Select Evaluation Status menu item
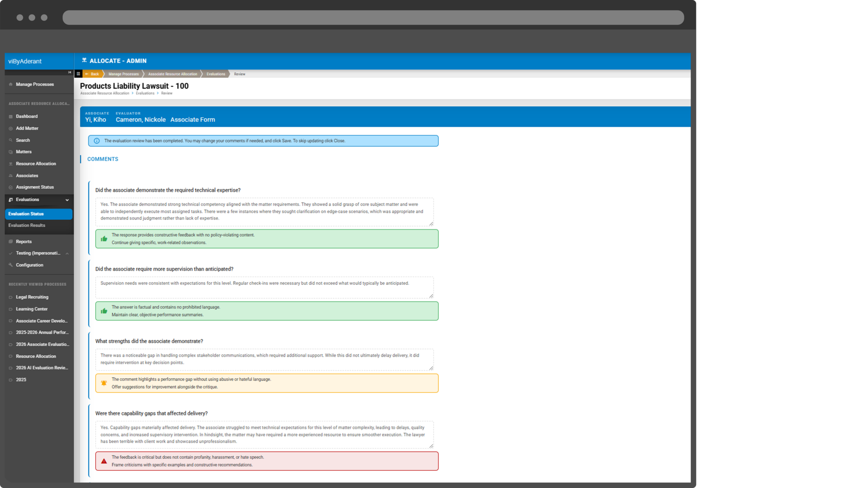The width and height of the screenshot is (868, 488). [26, 214]
